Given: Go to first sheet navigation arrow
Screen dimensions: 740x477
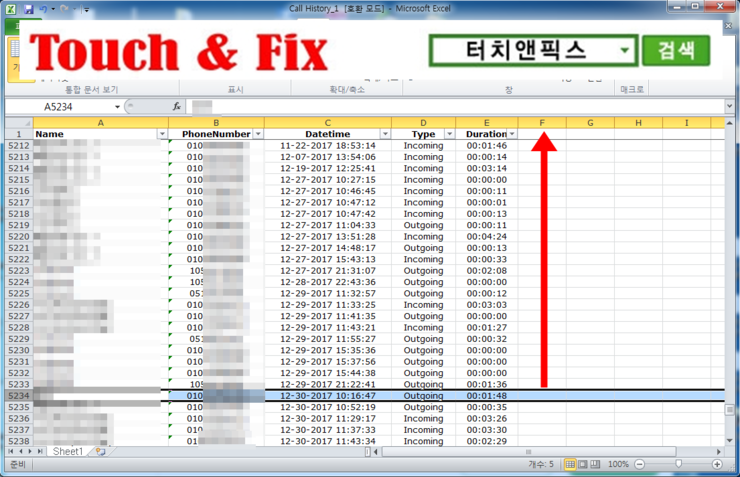Looking at the screenshot, I should click(11, 452).
